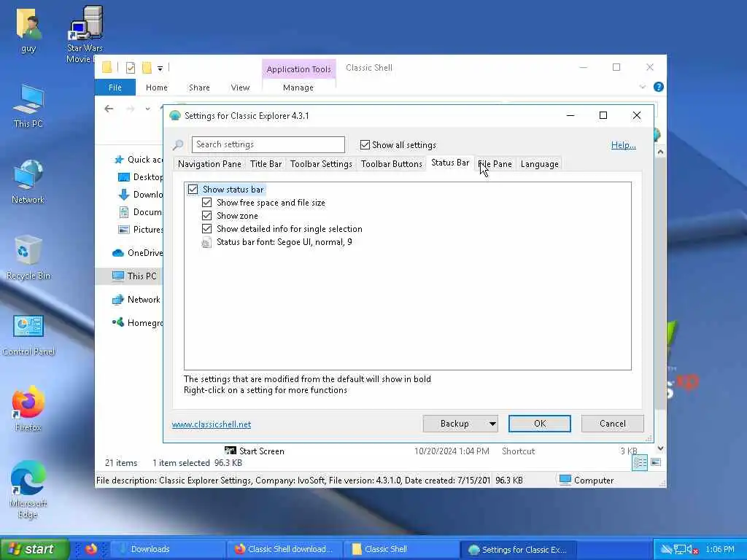
Task: Click Cancel in settings dialog
Action: coord(613,424)
